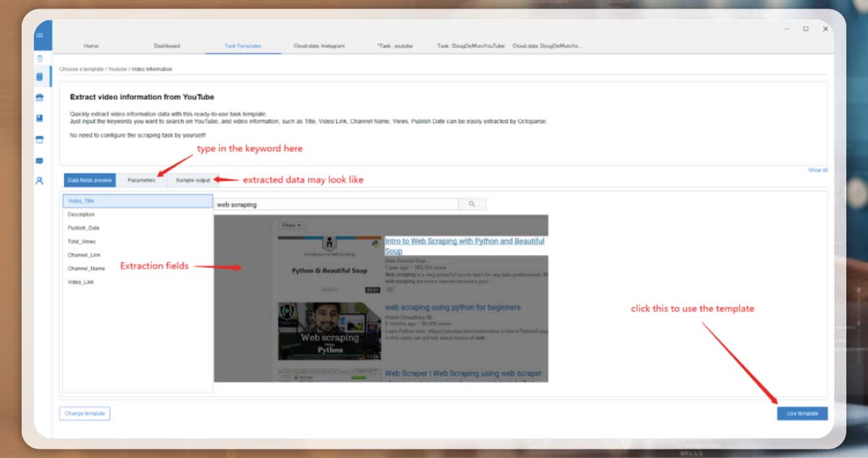Click the Video information breadcrumb text
868x458 pixels.
click(x=152, y=69)
